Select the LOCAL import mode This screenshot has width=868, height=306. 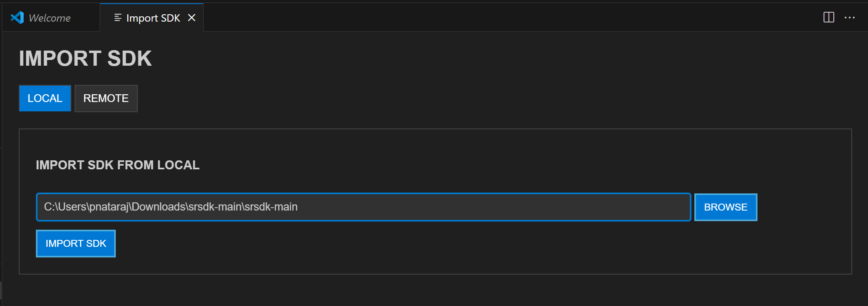pos(45,98)
